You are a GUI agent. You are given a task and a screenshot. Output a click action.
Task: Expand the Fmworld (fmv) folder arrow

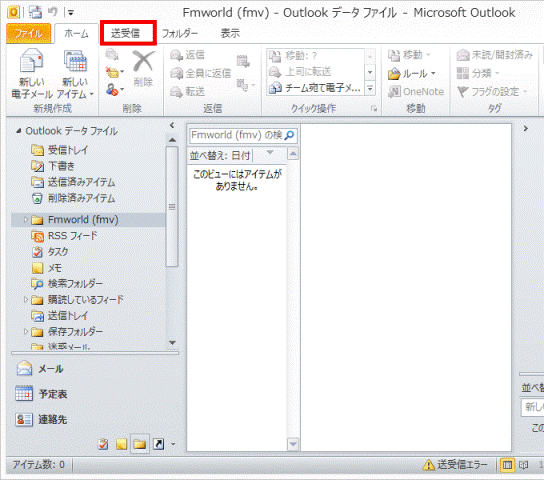point(25,220)
